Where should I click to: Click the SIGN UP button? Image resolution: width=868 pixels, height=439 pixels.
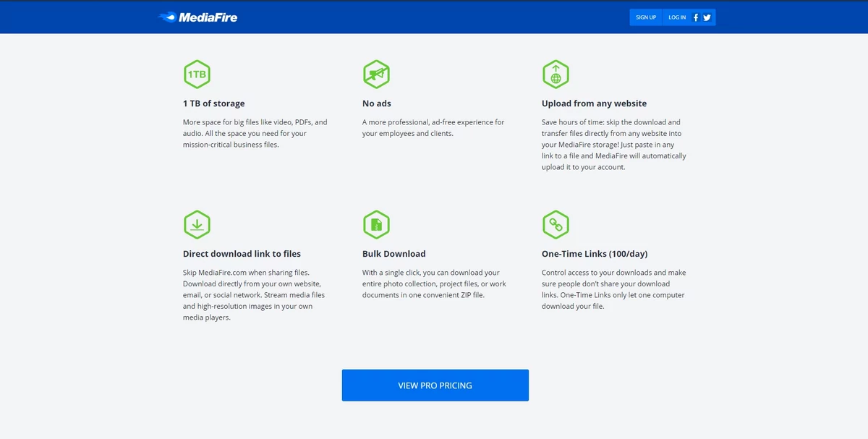tap(646, 17)
